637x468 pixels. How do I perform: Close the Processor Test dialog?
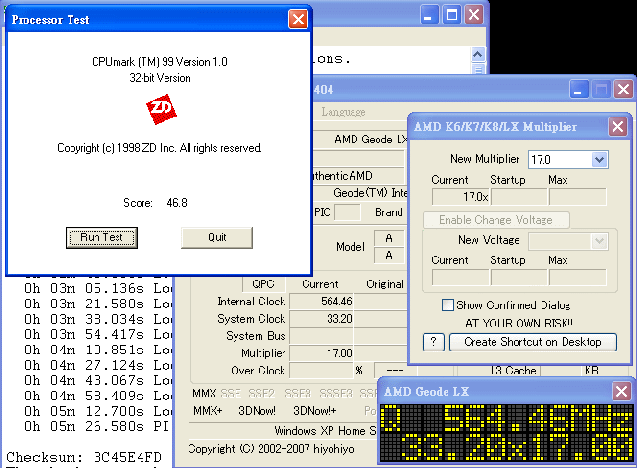[298, 19]
